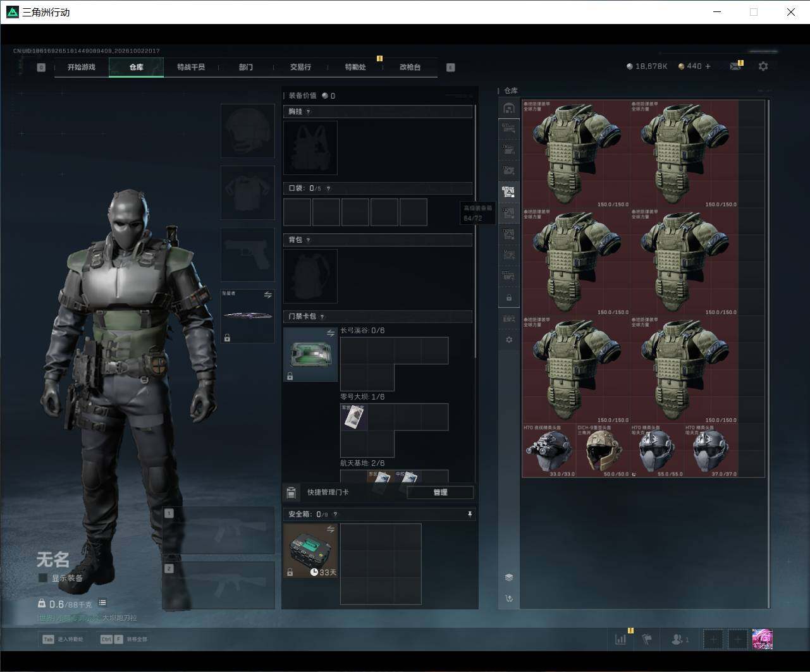
Task: Click the stack layers icon in warehouse sidebar
Action: click(509, 577)
